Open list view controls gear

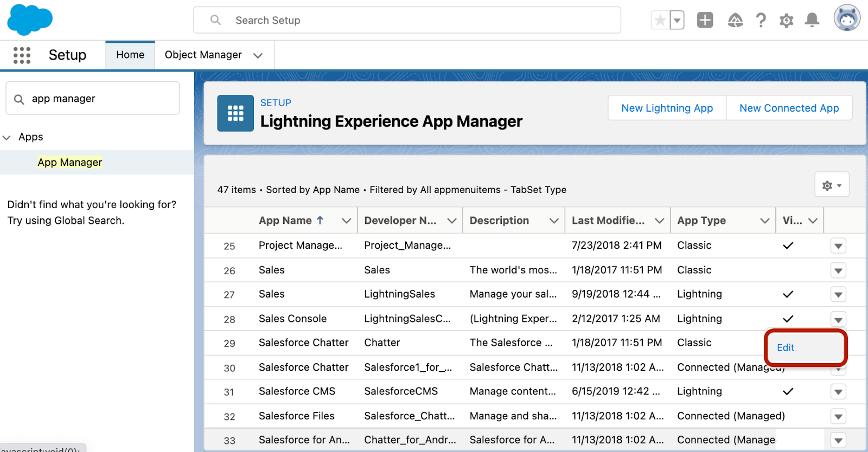tap(832, 185)
